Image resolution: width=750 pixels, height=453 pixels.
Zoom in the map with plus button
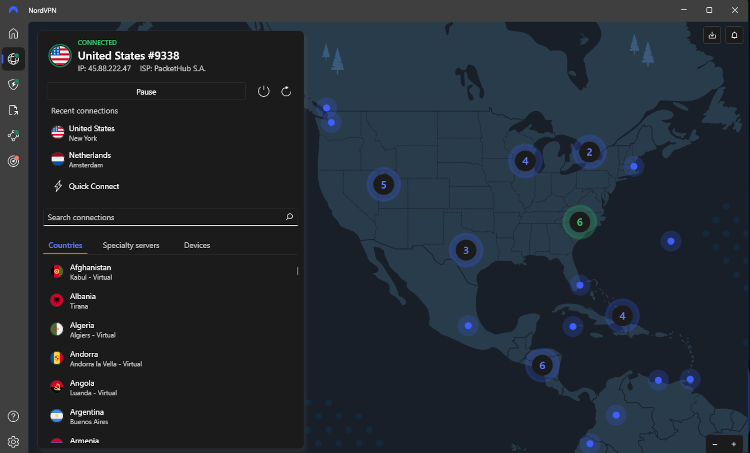tap(734, 444)
